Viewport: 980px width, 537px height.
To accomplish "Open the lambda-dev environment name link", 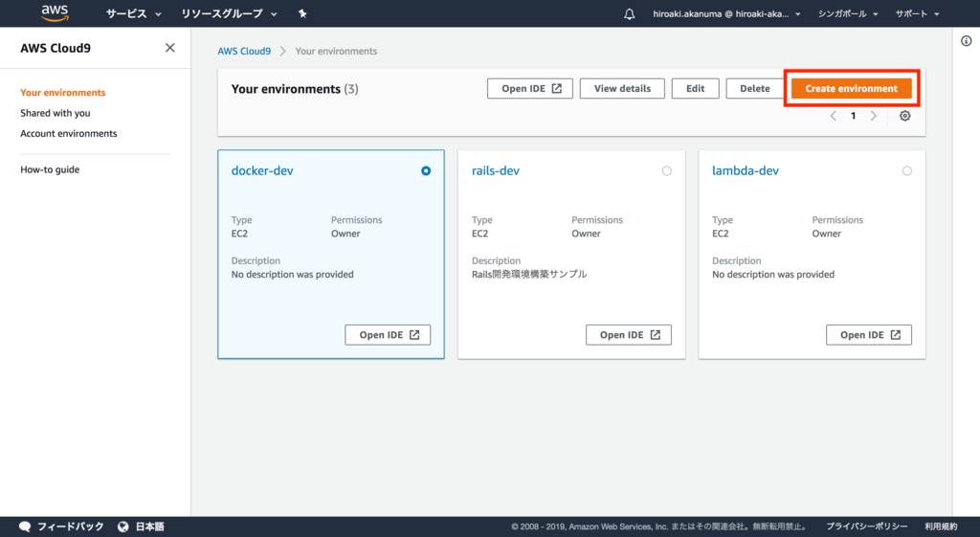I will point(746,170).
